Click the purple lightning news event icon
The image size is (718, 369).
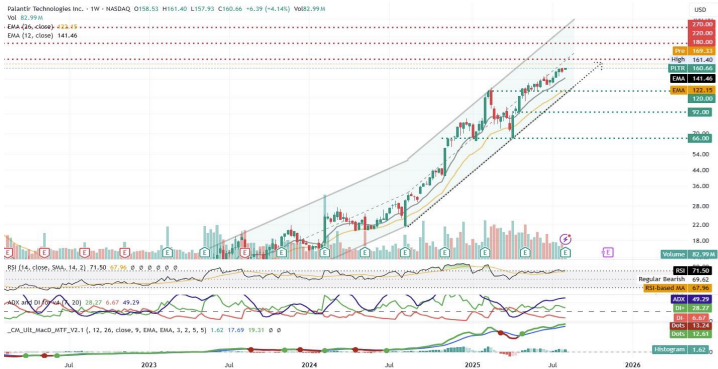pos(566,239)
